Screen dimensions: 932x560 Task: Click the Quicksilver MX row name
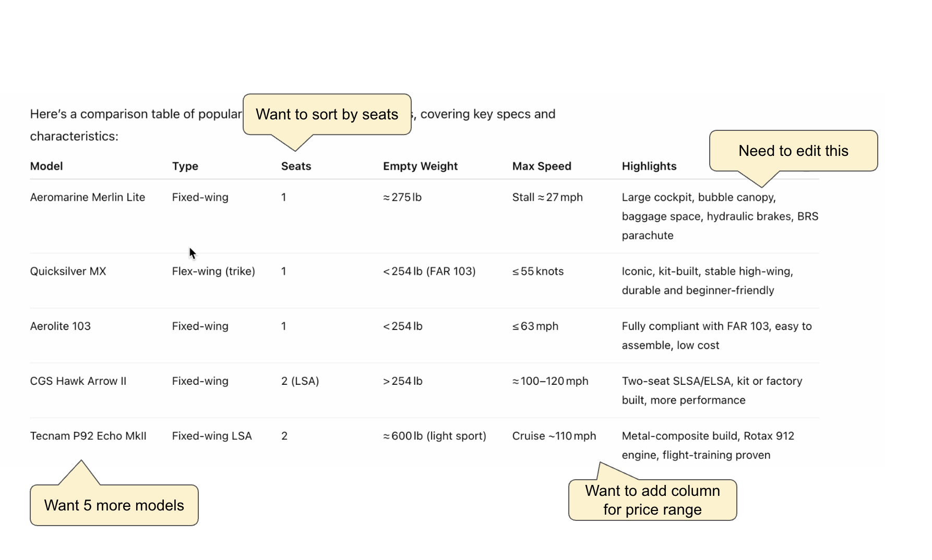click(x=68, y=272)
